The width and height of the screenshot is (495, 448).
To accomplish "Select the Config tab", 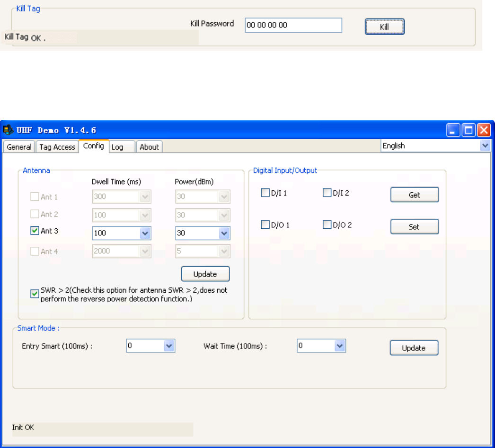I will point(93,146).
